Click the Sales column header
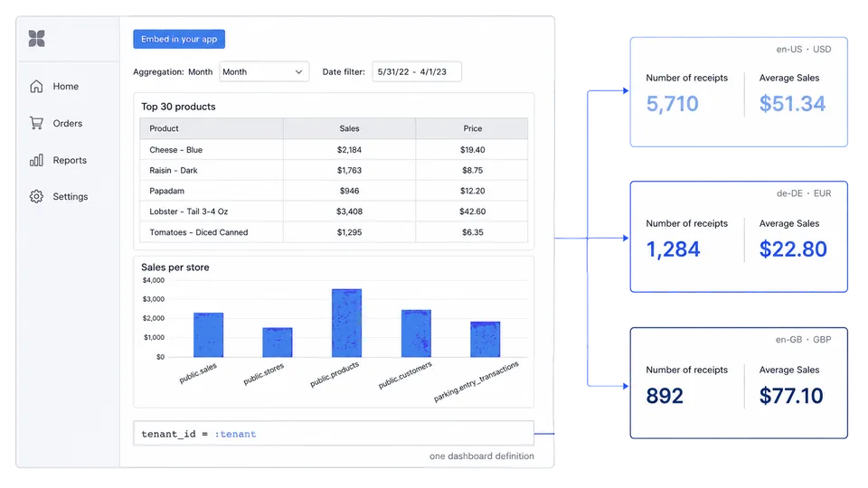Screen dimensions: 868x488 349,128
